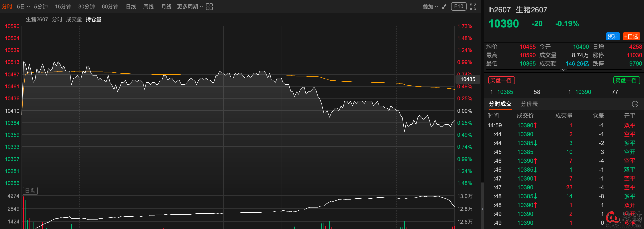Expand quote details with the chevron arrow
This screenshot has height=229, width=644.
563,70
